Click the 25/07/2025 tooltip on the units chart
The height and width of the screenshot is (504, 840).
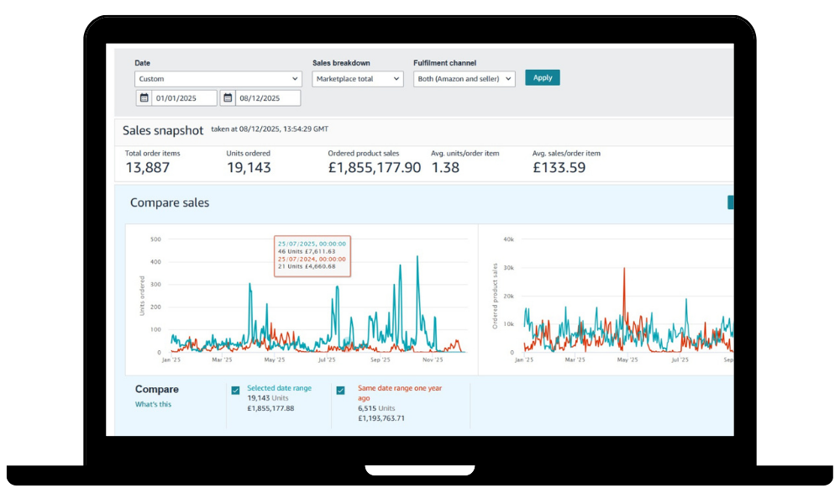pos(312,255)
